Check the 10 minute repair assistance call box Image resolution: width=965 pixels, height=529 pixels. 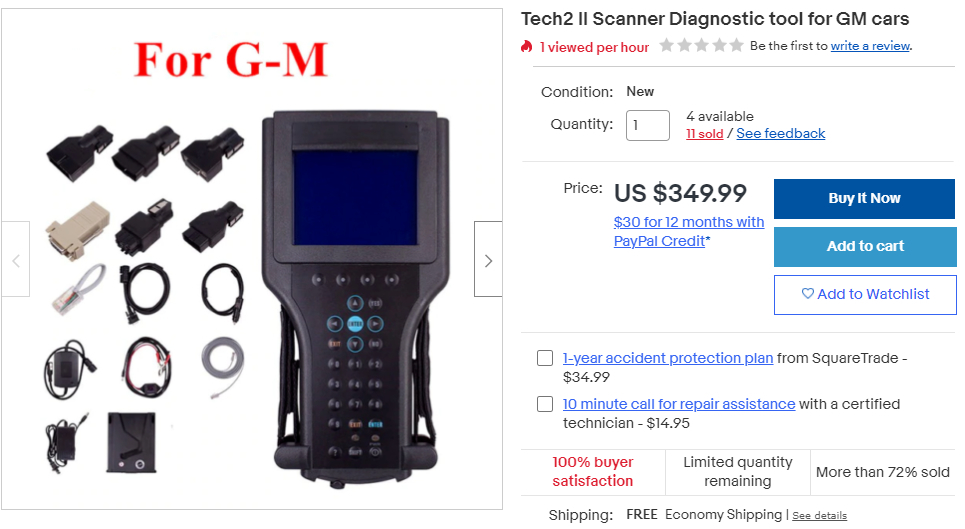click(545, 404)
